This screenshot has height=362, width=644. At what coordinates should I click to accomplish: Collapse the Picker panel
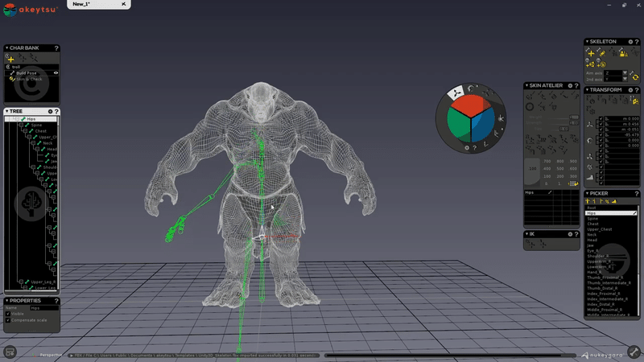[588, 193]
